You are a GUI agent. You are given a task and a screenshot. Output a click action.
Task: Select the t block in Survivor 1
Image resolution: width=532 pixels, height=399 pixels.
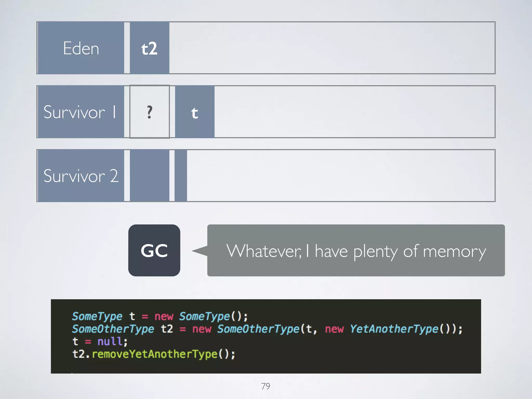point(195,112)
